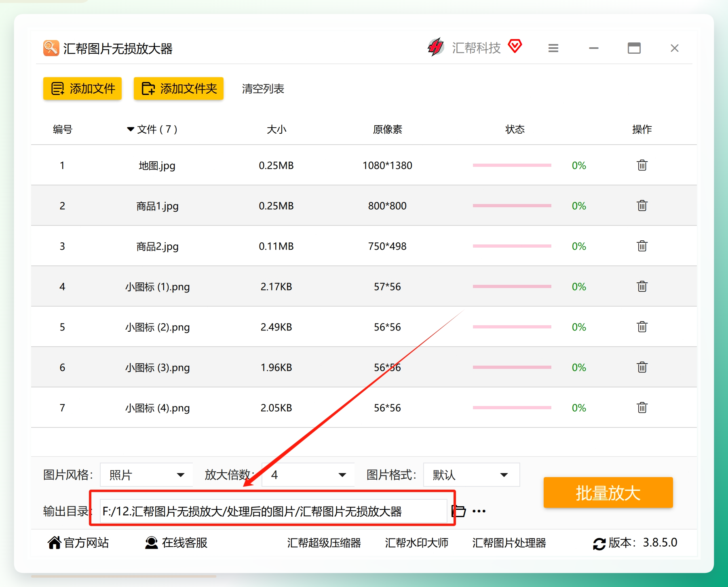Click progress bar for 地图.jpg
Image resolution: width=728 pixels, height=587 pixels.
pyautogui.click(x=512, y=165)
